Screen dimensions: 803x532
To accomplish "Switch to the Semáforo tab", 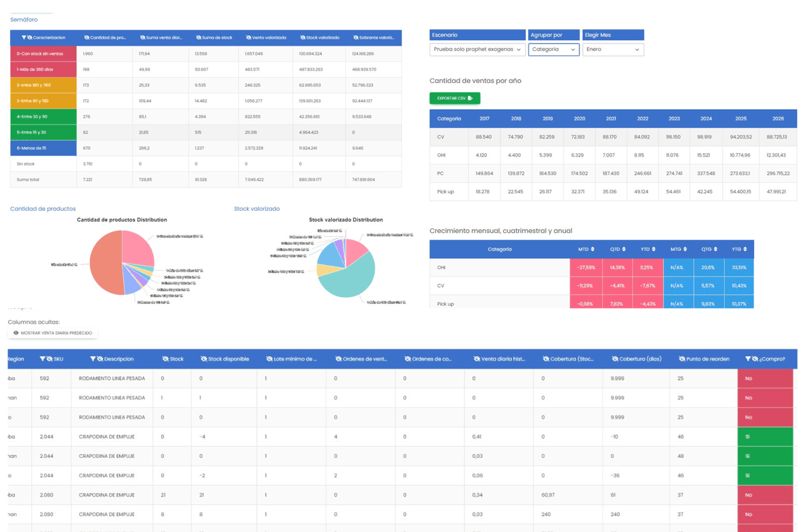I will [x=23, y=20].
